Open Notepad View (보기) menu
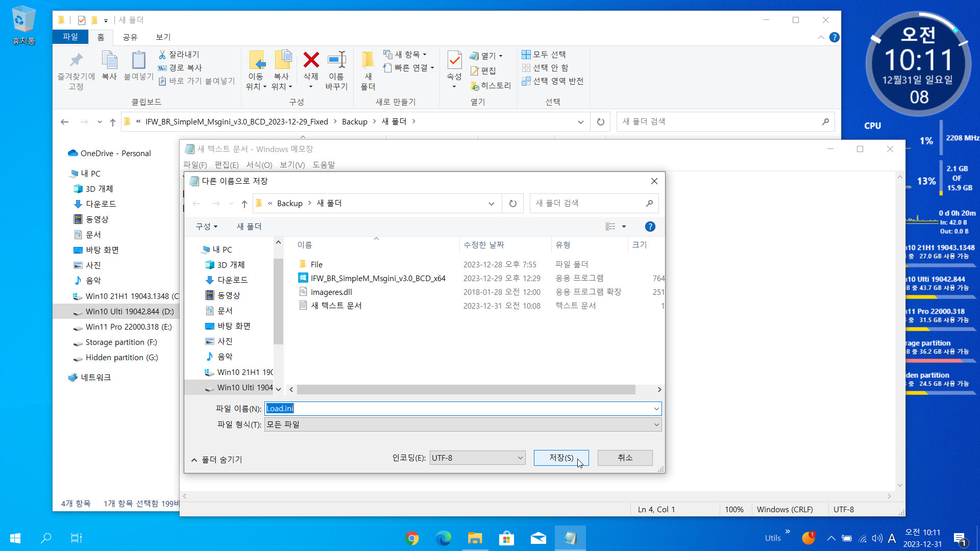The width and height of the screenshot is (980, 551). (x=292, y=165)
